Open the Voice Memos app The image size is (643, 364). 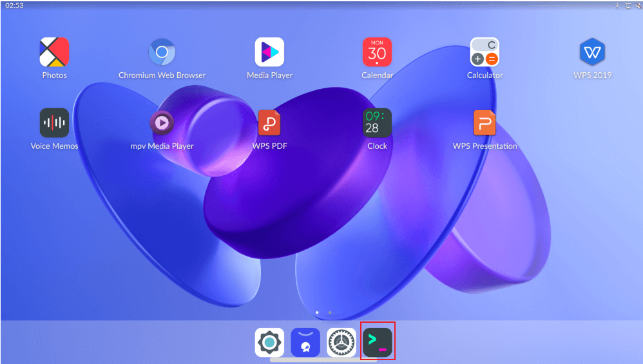[x=54, y=123]
